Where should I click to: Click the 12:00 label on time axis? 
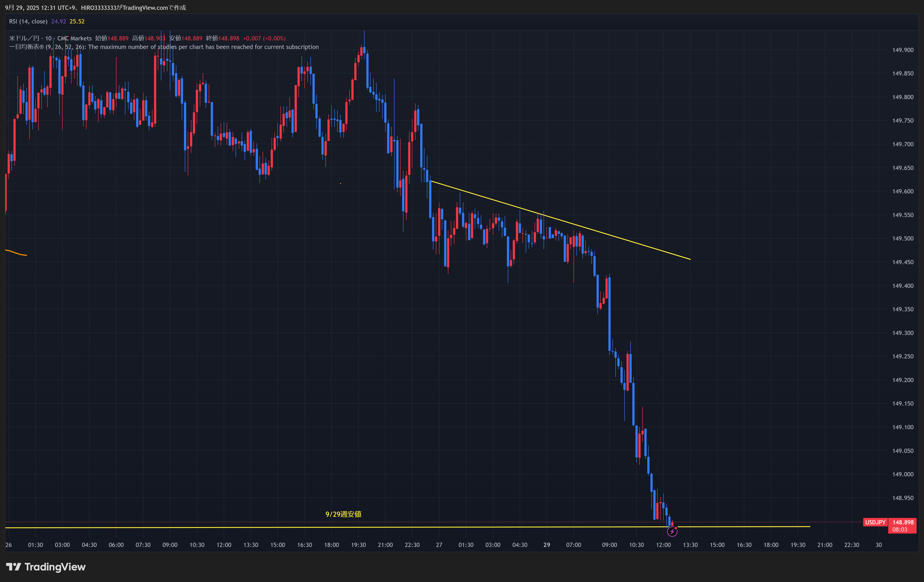pyautogui.click(x=663, y=545)
